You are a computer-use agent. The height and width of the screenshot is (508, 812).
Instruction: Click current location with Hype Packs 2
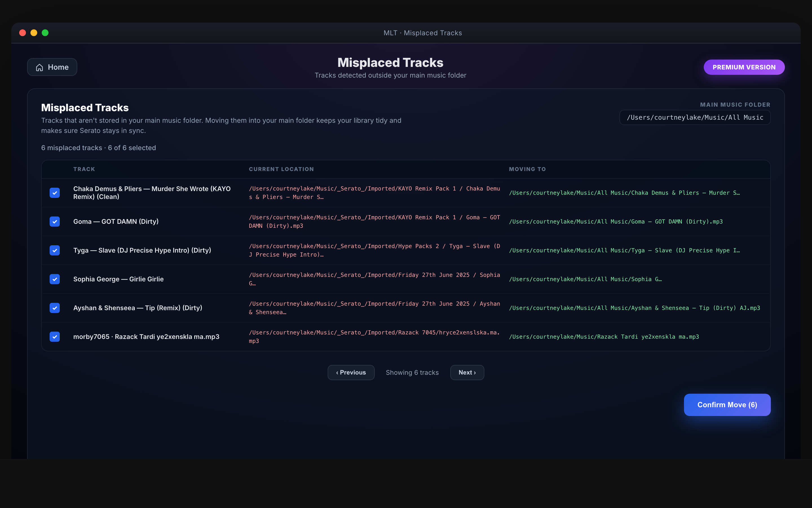click(374, 250)
